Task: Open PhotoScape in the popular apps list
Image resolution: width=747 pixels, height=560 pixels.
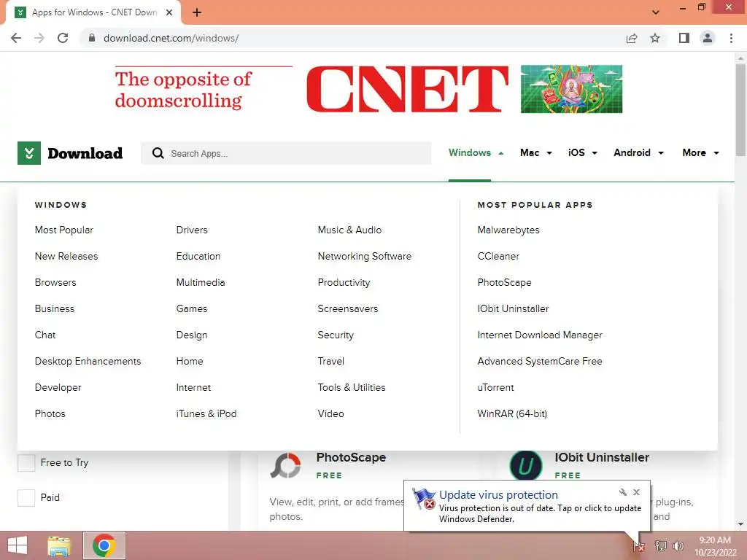Action: click(505, 283)
